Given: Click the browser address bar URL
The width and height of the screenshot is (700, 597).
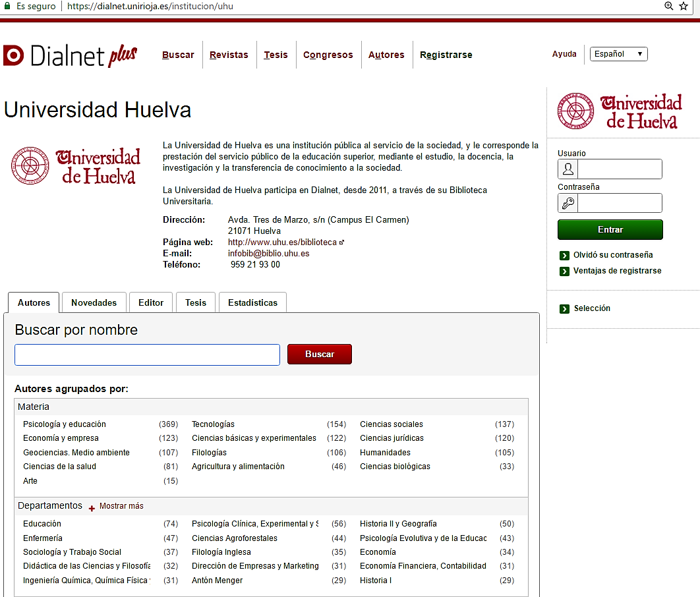Looking at the screenshot, I should [150, 6].
